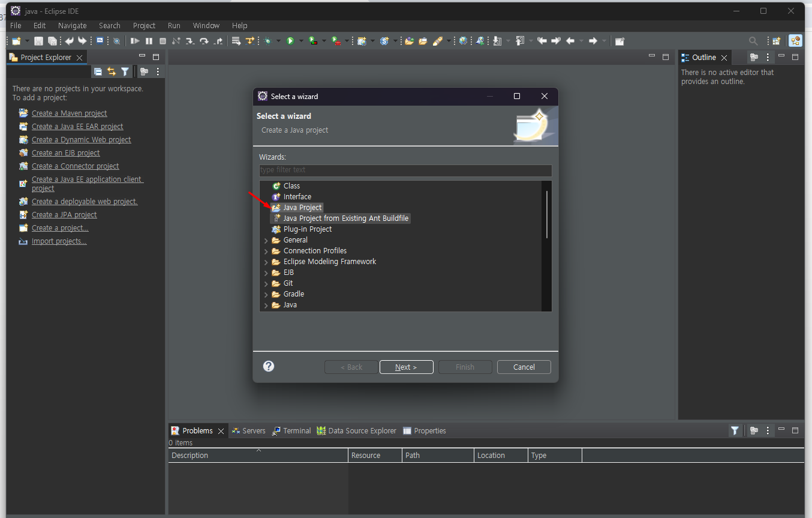This screenshot has height=518, width=812.
Task: Expand the Git wizard folder
Action: click(266, 283)
